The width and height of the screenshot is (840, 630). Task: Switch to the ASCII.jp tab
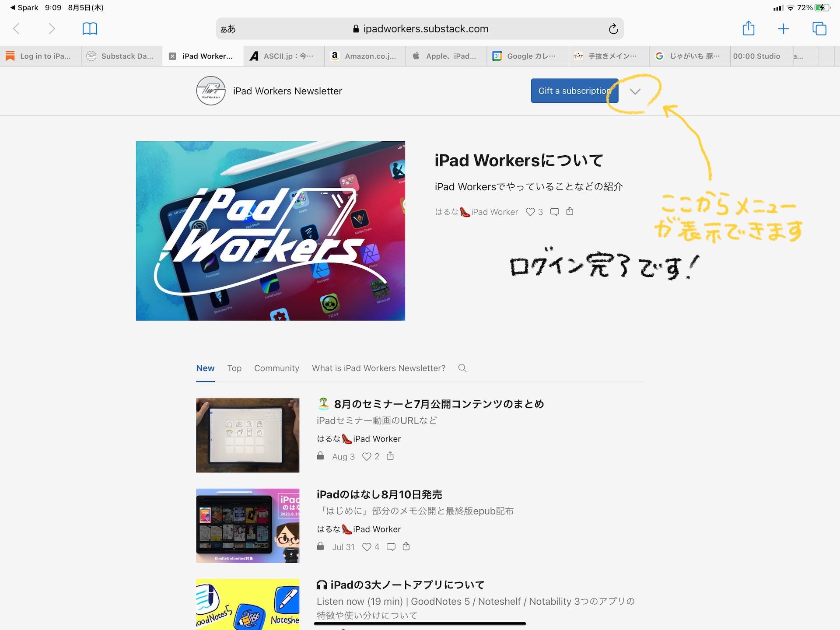[284, 56]
